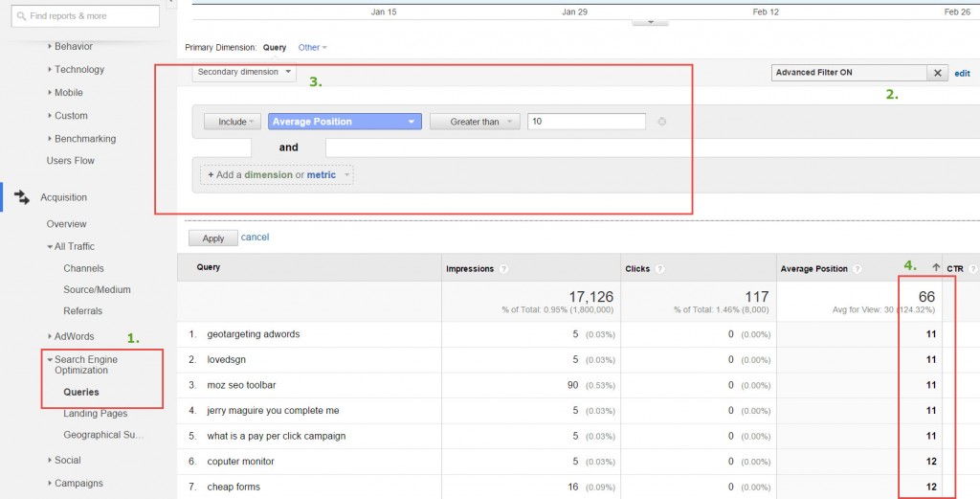Click the help icon next to Clicks
The width and height of the screenshot is (980, 499).
(660, 269)
